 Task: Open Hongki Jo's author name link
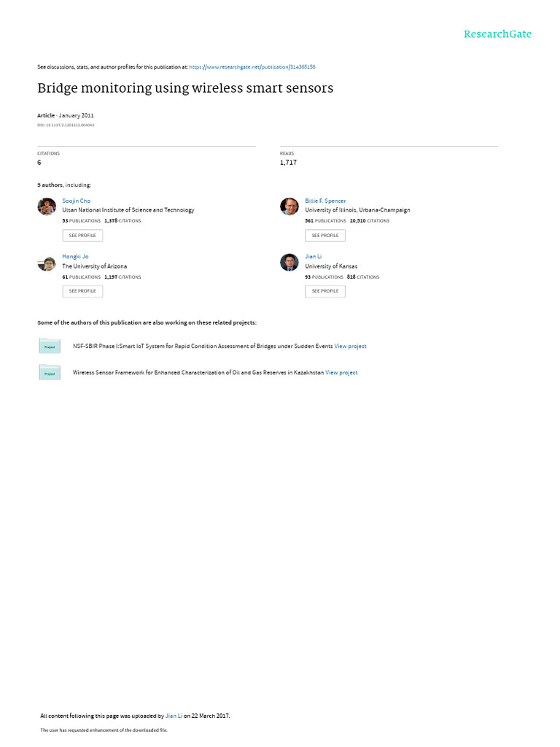click(x=75, y=257)
